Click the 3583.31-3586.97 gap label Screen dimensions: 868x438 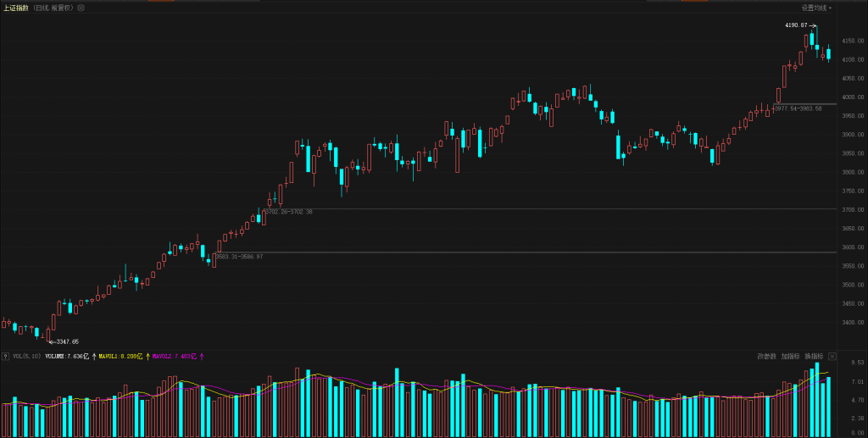click(x=238, y=256)
